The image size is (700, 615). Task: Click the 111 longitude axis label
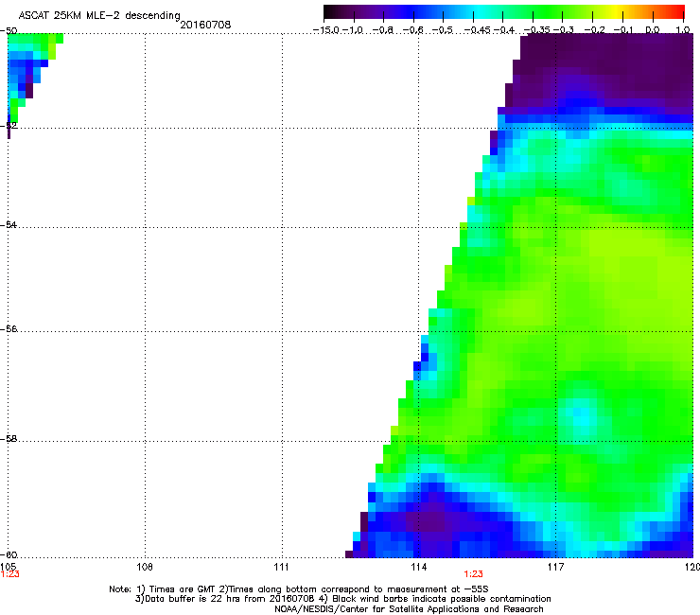(x=281, y=567)
